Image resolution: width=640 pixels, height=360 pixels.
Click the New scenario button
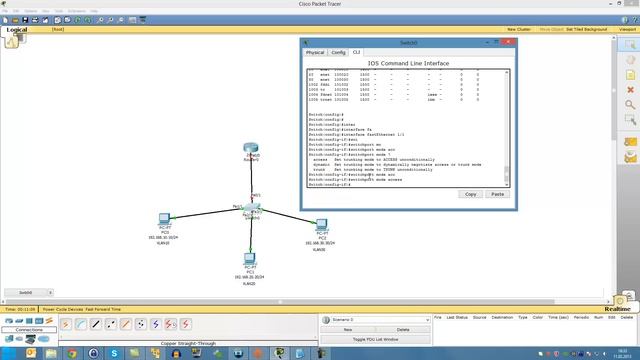tap(348, 329)
